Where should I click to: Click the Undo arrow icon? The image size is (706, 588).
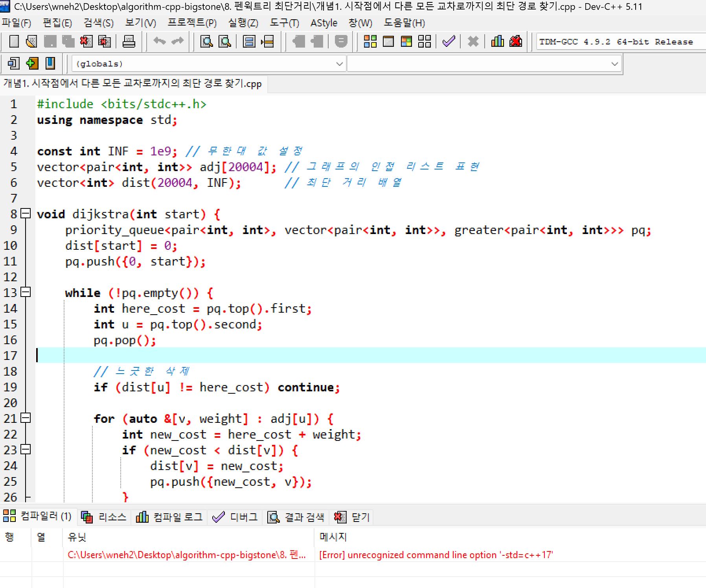pyautogui.click(x=159, y=41)
